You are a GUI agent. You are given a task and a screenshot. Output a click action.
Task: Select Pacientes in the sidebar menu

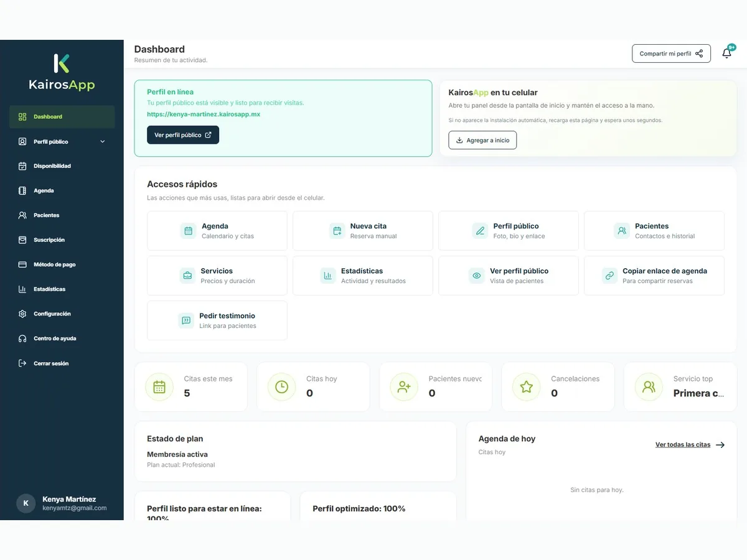pos(62,215)
